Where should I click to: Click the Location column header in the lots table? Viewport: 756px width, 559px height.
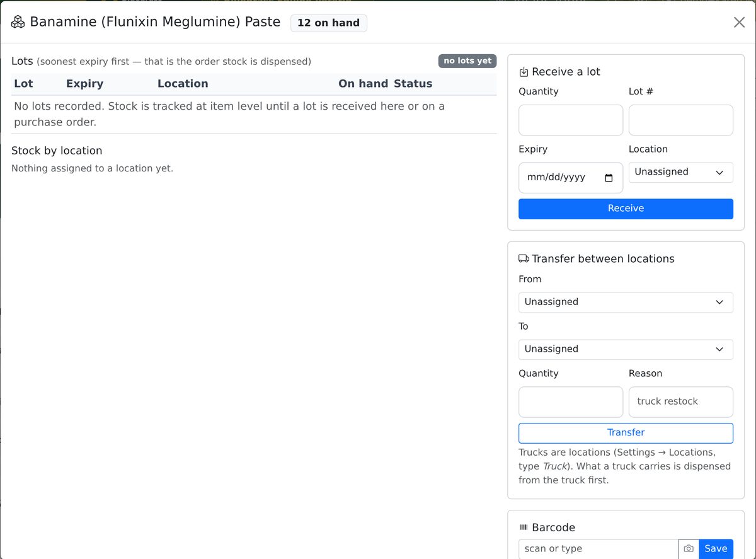(183, 84)
